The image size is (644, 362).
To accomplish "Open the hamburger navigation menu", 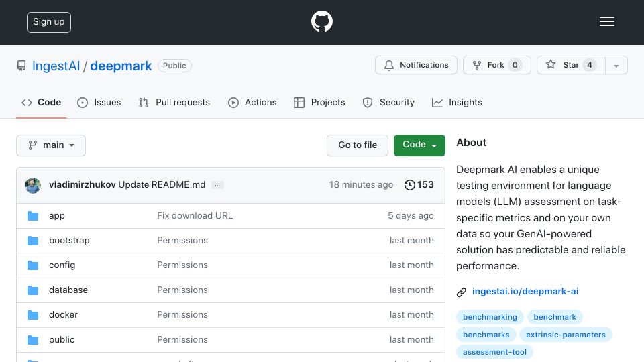I will (606, 21).
